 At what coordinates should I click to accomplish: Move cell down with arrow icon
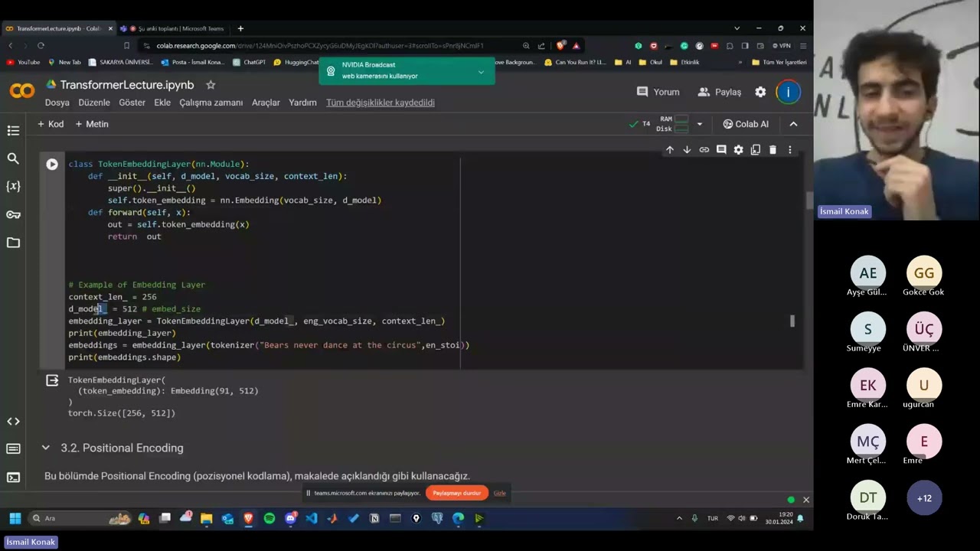pyautogui.click(x=687, y=150)
